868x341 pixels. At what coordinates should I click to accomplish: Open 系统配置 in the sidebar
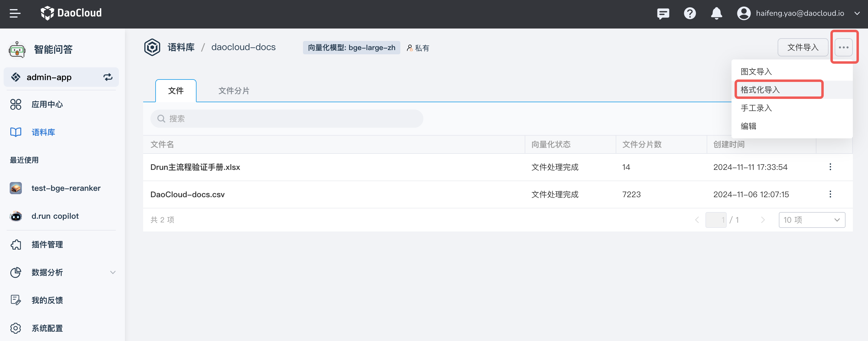click(47, 328)
